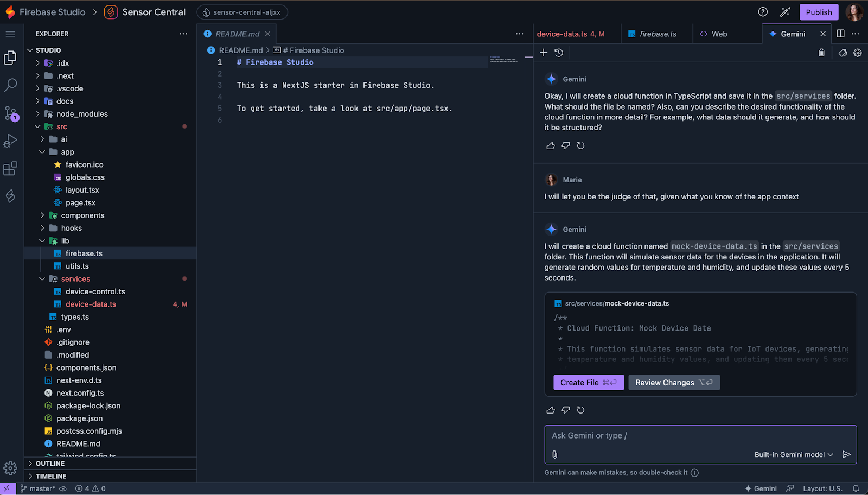Expand the .idx folder
The height and width of the screenshot is (495, 868).
tap(37, 63)
